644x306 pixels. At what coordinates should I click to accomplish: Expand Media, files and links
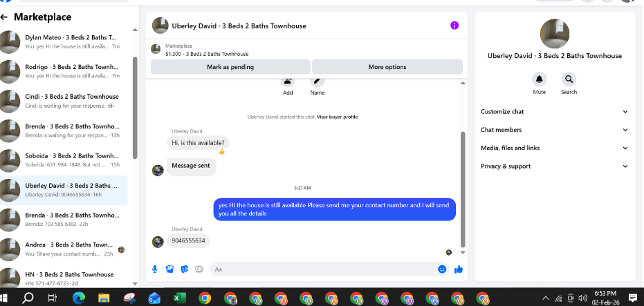point(555,148)
